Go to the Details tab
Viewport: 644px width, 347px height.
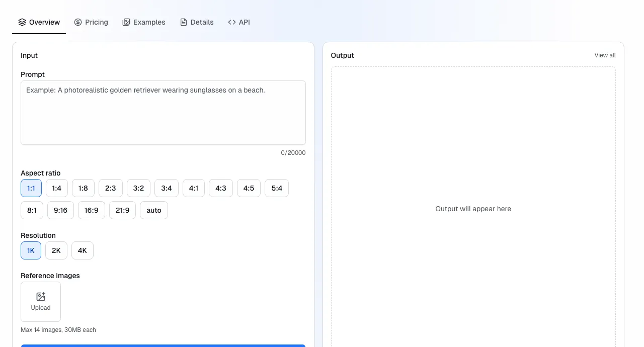coord(197,22)
